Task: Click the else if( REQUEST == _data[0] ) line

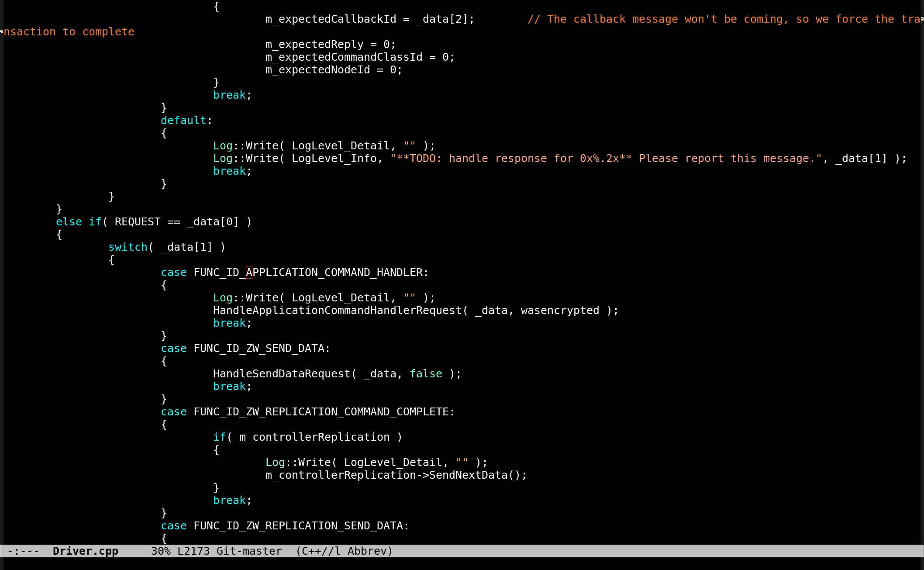Action: pos(154,222)
